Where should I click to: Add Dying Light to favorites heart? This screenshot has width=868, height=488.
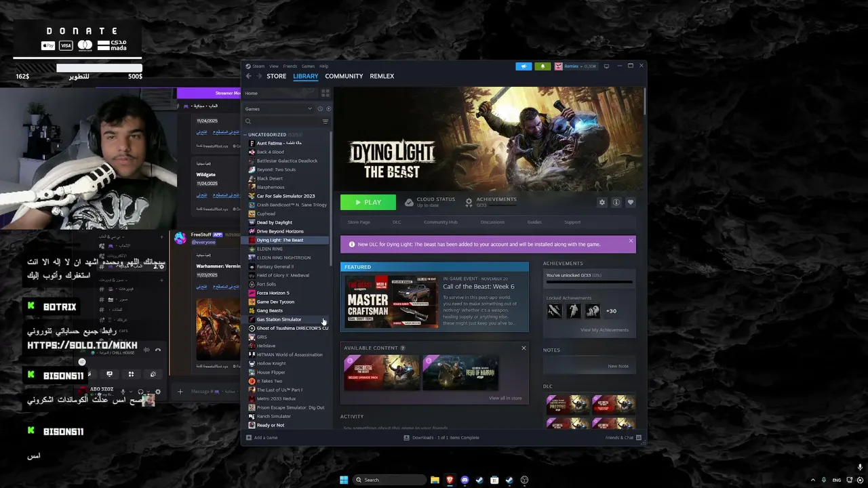(630, 202)
